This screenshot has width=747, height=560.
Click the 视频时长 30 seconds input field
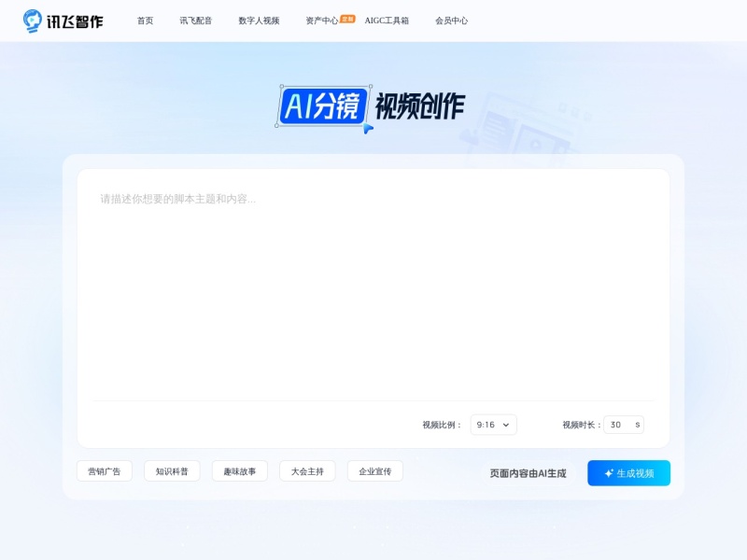pos(623,425)
